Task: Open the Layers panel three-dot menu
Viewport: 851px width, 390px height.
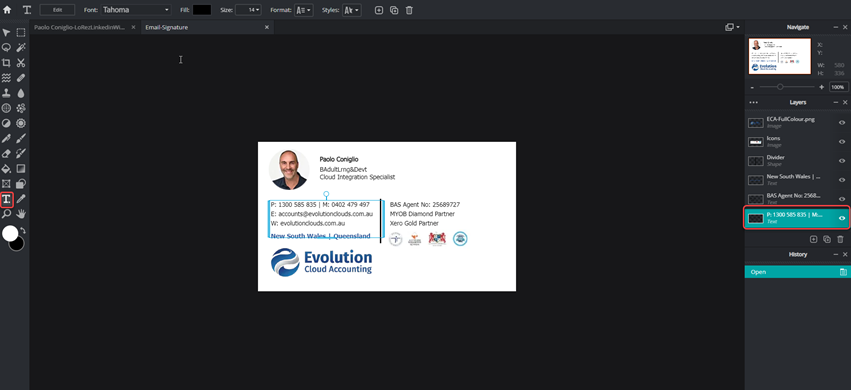Action: coord(753,103)
